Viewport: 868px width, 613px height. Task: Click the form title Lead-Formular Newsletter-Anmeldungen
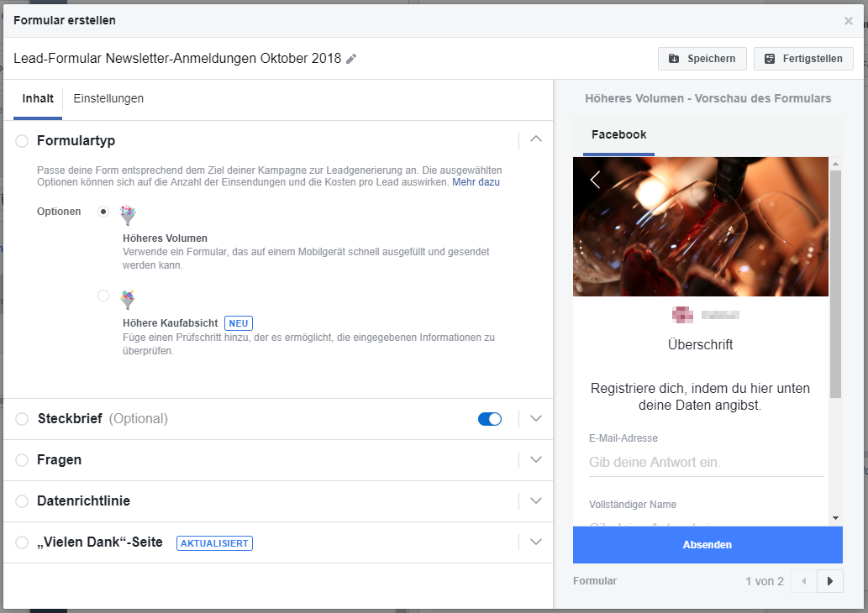point(177,59)
